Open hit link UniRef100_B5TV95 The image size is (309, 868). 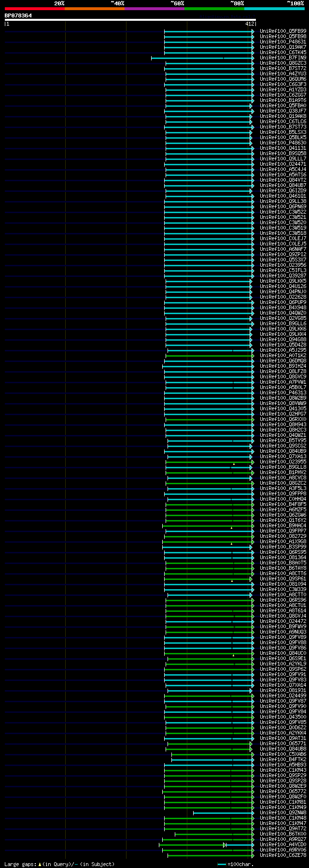tap(283, 440)
